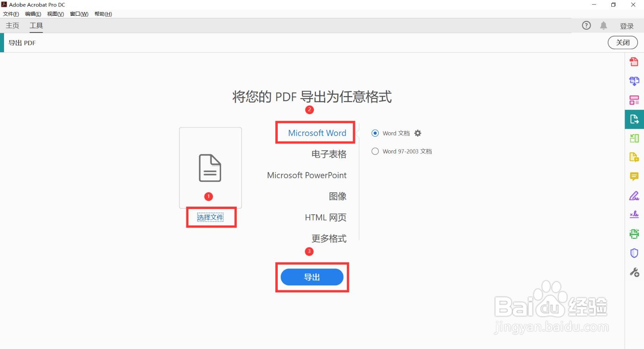The width and height of the screenshot is (644, 349).
Task: Click the 选择文件 link
Action: (210, 218)
